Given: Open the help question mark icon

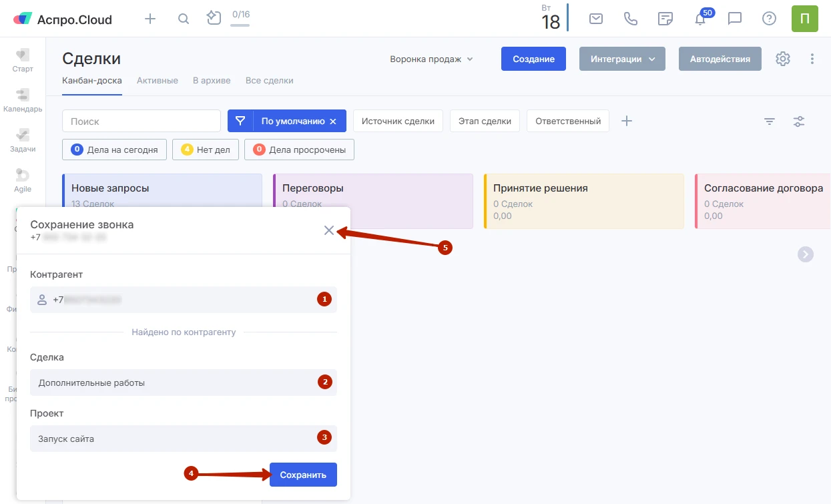Looking at the screenshot, I should [x=770, y=19].
